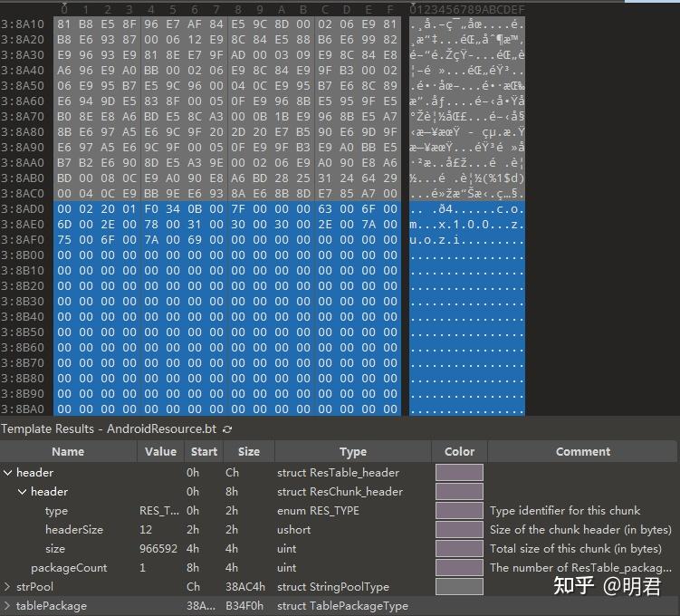Select the packageCount row

tap(339, 567)
